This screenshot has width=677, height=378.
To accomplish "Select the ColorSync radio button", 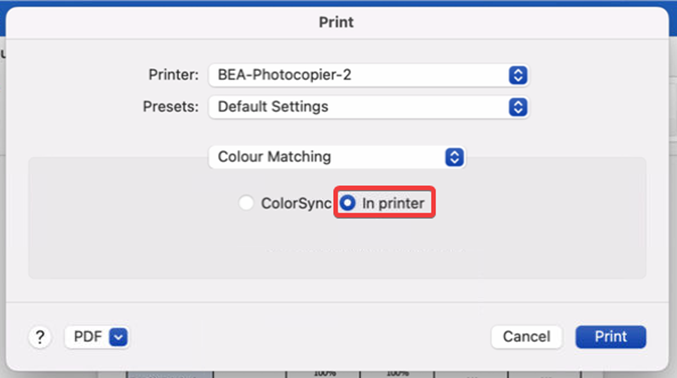I will tap(246, 203).
